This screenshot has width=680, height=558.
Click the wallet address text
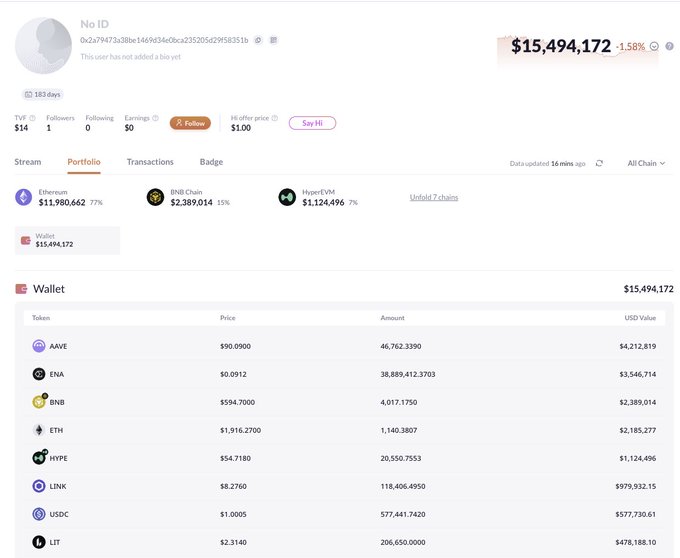[164, 40]
